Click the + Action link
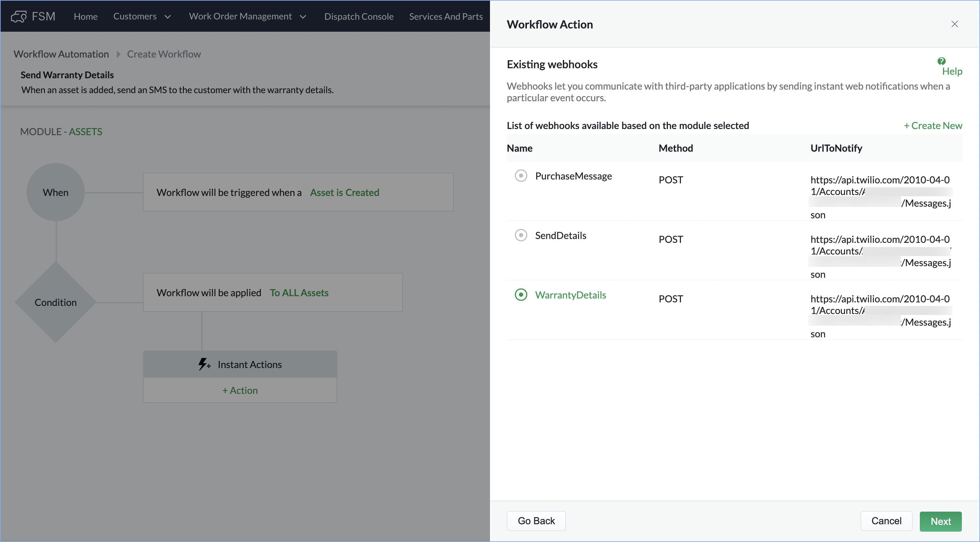Viewport: 980px width, 542px height. (x=240, y=390)
